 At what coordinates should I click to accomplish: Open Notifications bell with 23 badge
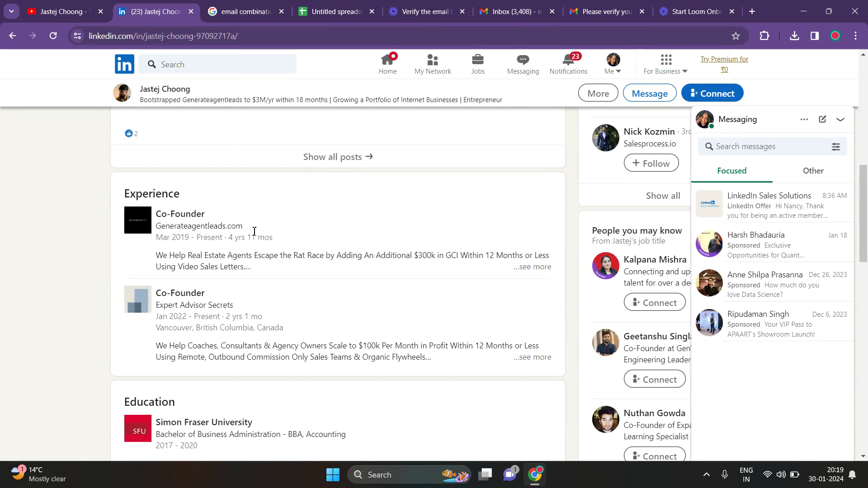click(x=568, y=64)
